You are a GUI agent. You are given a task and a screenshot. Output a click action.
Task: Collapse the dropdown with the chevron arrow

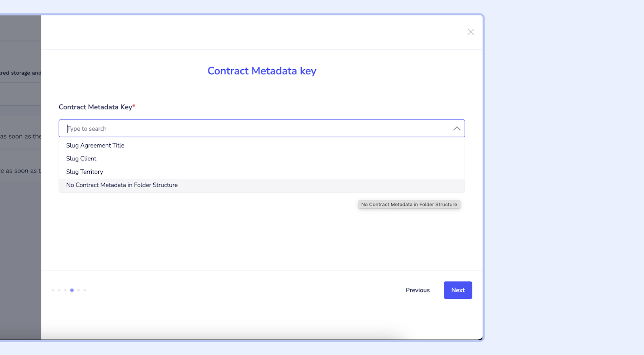click(457, 129)
